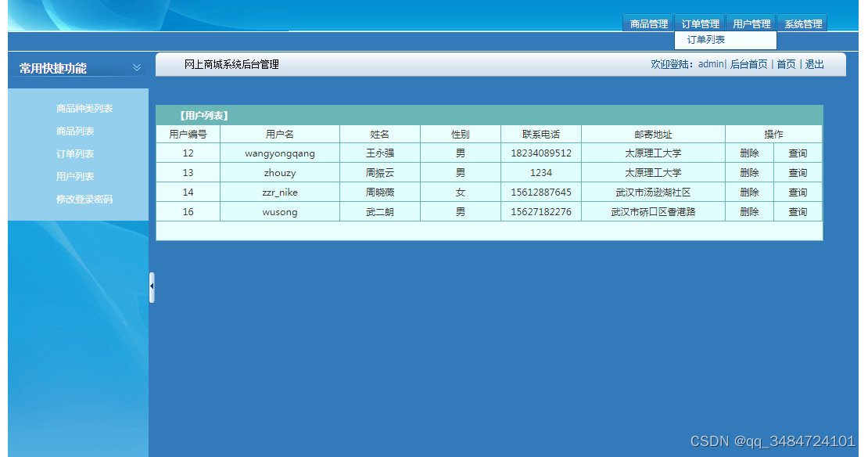Open 修改登录密码 in the sidebar
The image size is (868, 457).
tap(84, 200)
